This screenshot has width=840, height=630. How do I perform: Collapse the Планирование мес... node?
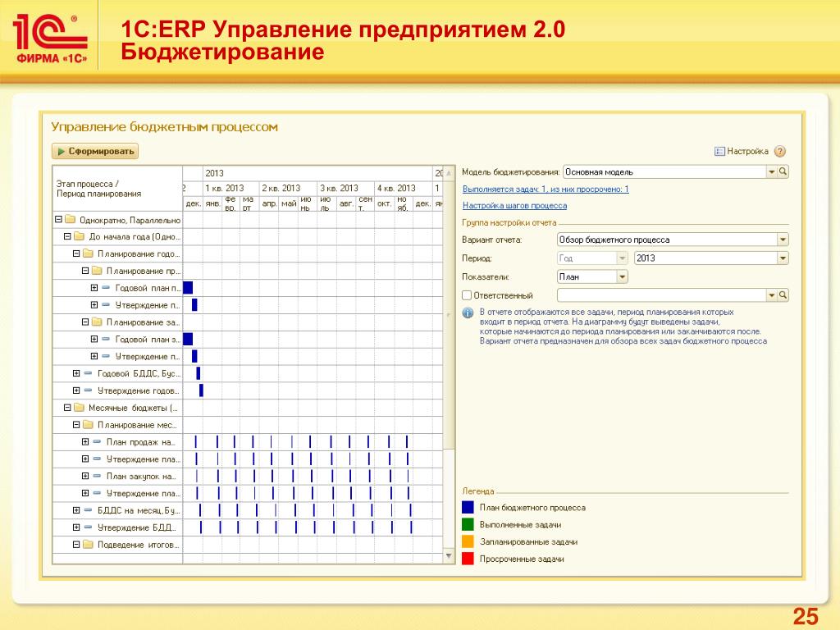[x=76, y=425]
